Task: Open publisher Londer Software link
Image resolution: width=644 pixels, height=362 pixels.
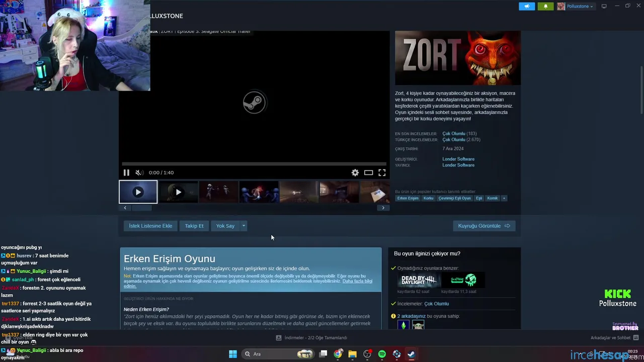Action: coord(458,165)
